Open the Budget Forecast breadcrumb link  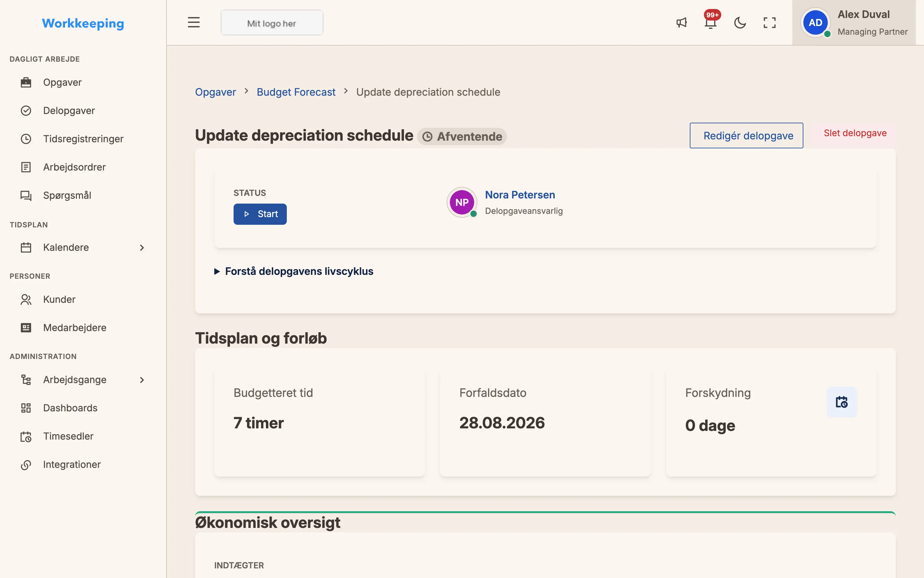coord(296,92)
